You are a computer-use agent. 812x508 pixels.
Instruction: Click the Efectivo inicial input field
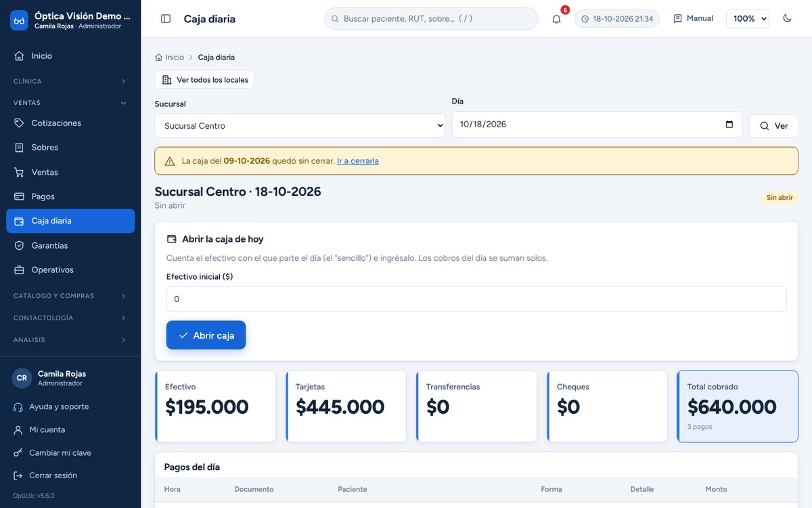point(476,299)
